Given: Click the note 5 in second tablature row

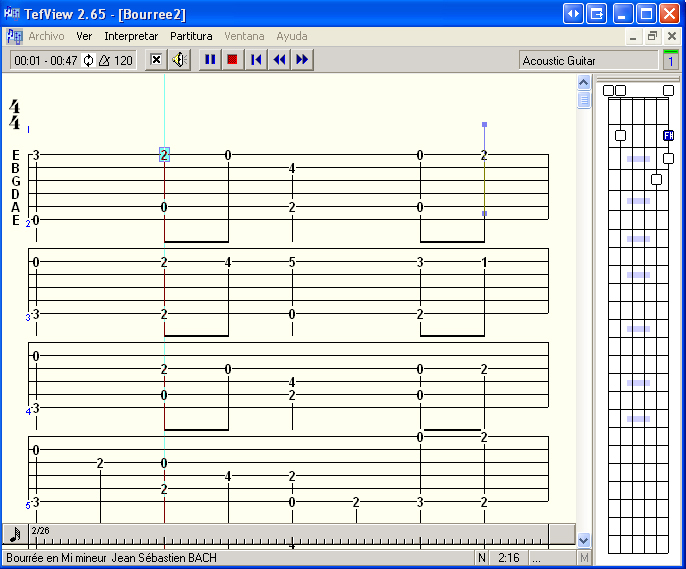Looking at the screenshot, I should 292,262.
